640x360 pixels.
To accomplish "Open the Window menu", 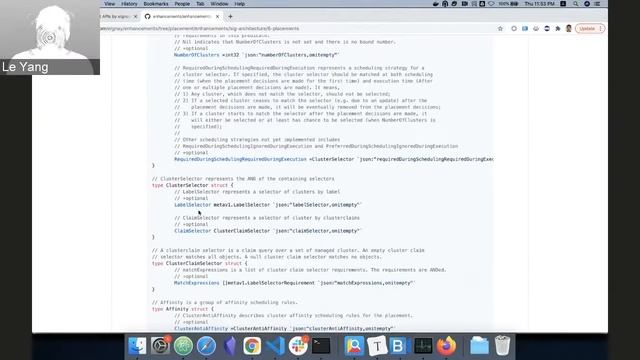I will (219, 4).
